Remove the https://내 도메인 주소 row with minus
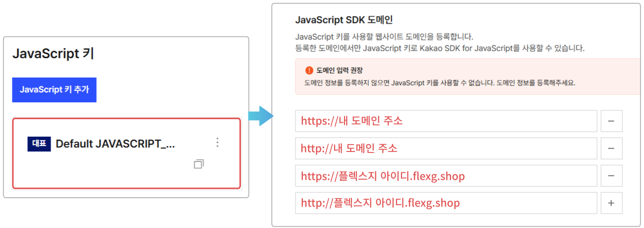This screenshot has height=228, width=644. point(611,121)
